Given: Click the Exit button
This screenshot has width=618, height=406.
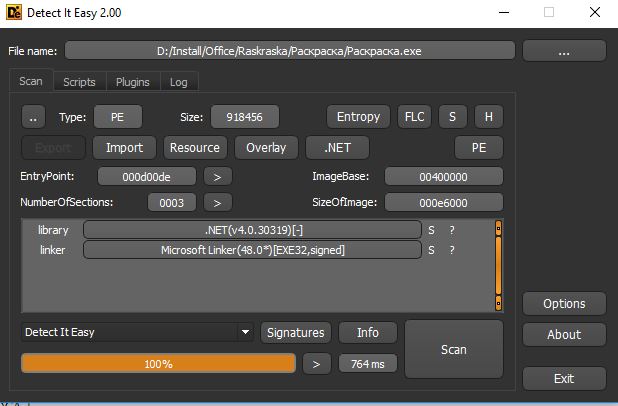Looking at the screenshot, I should (564, 379).
